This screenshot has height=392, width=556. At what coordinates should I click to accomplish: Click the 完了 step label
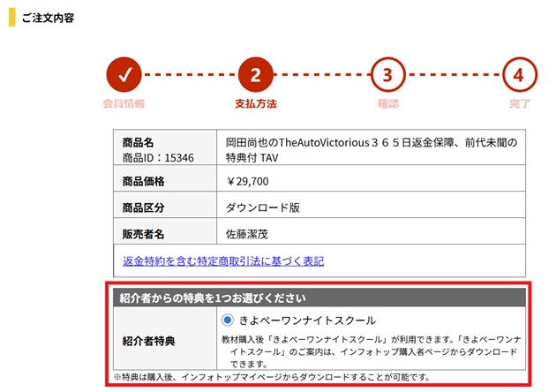coord(519,104)
